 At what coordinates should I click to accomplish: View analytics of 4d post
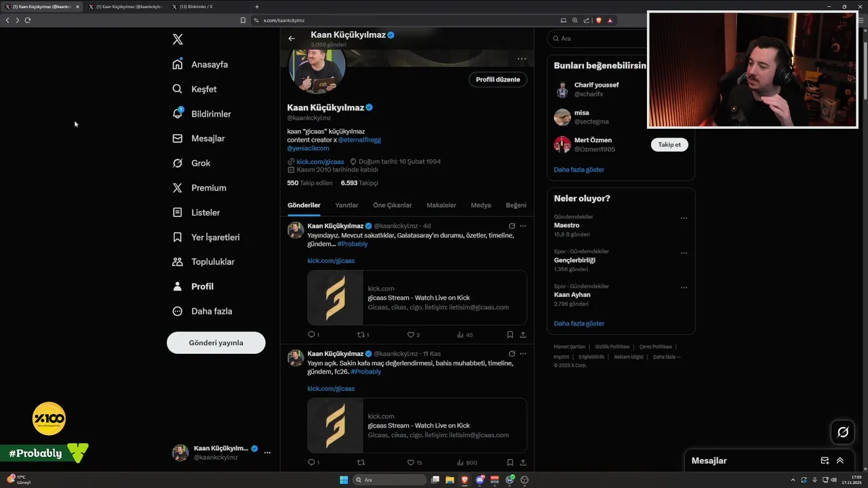pyautogui.click(x=465, y=335)
